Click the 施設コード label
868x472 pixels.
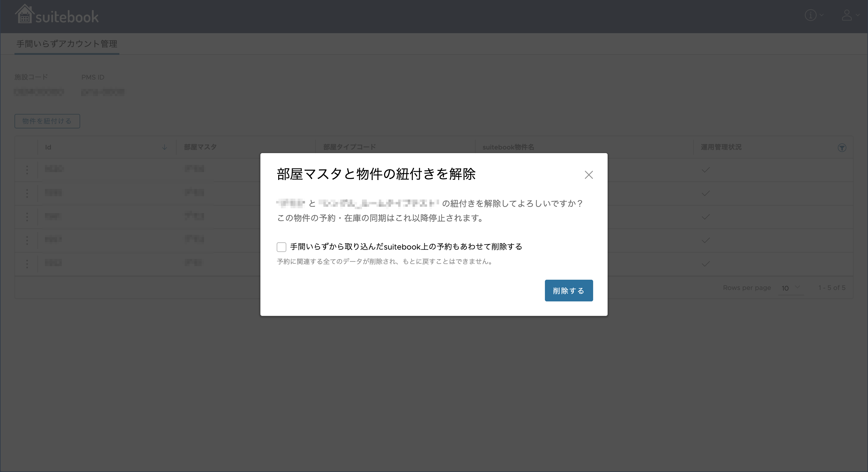coord(31,77)
